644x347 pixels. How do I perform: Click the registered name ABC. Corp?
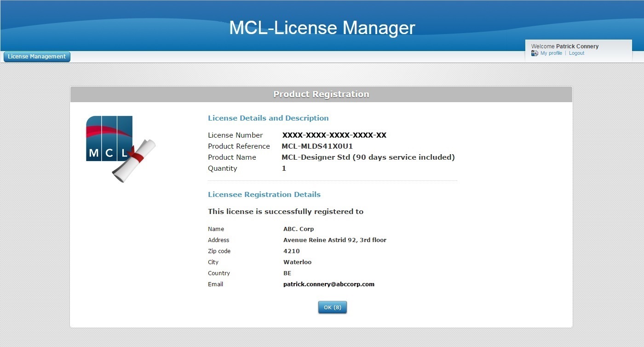[x=299, y=229]
